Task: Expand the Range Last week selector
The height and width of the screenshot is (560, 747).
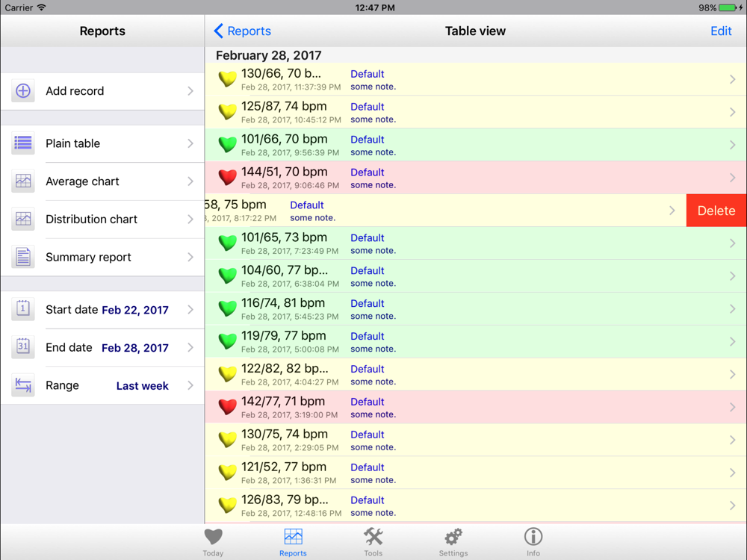Action: tap(142, 386)
